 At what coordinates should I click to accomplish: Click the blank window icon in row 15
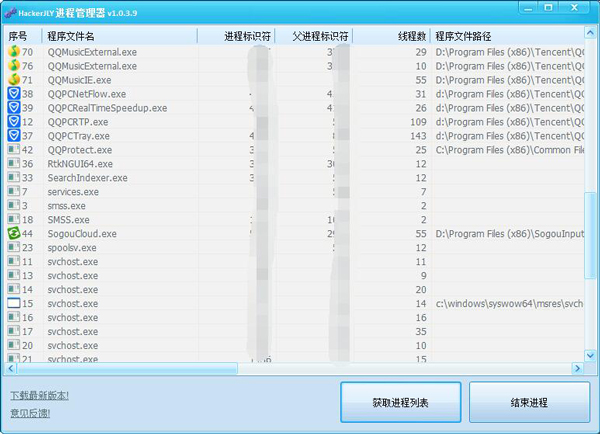click(x=14, y=303)
